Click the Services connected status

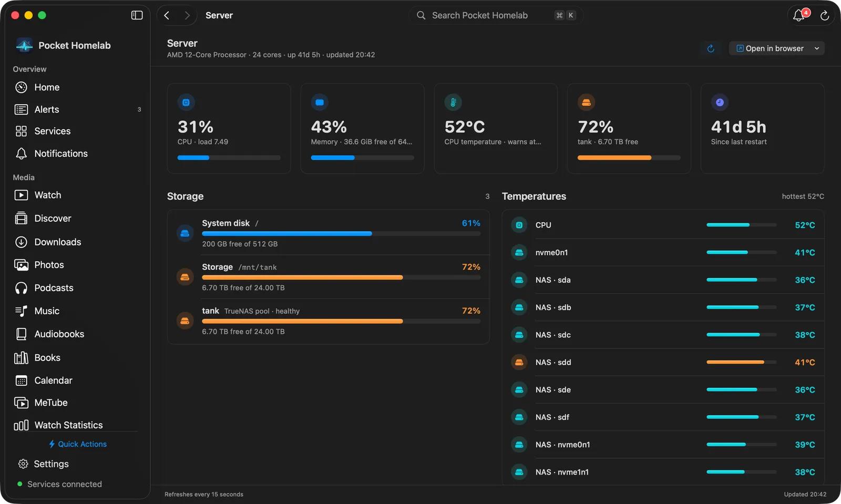pos(59,484)
